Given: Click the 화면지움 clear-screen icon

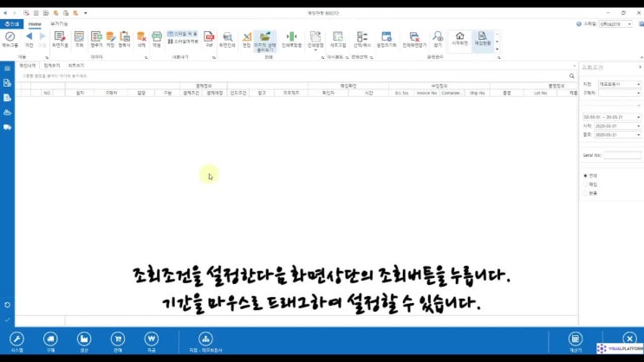Looking at the screenshot, I should coord(60,39).
